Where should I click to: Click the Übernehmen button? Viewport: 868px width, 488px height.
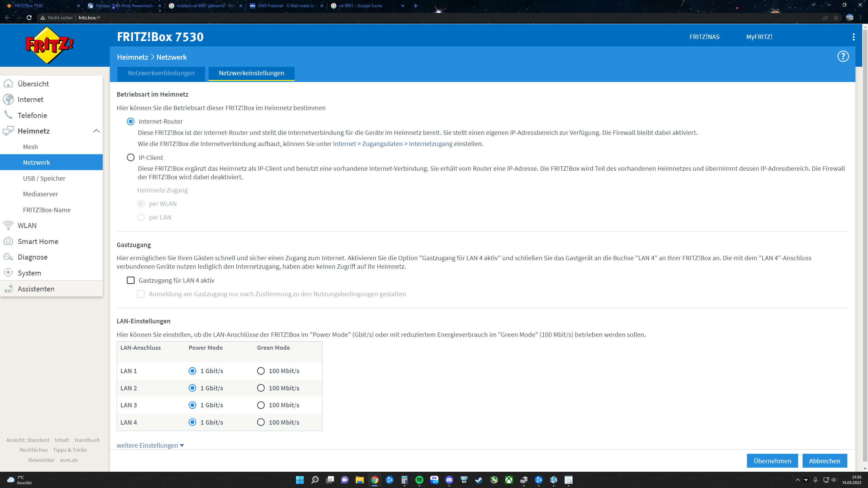click(x=772, y=461)
